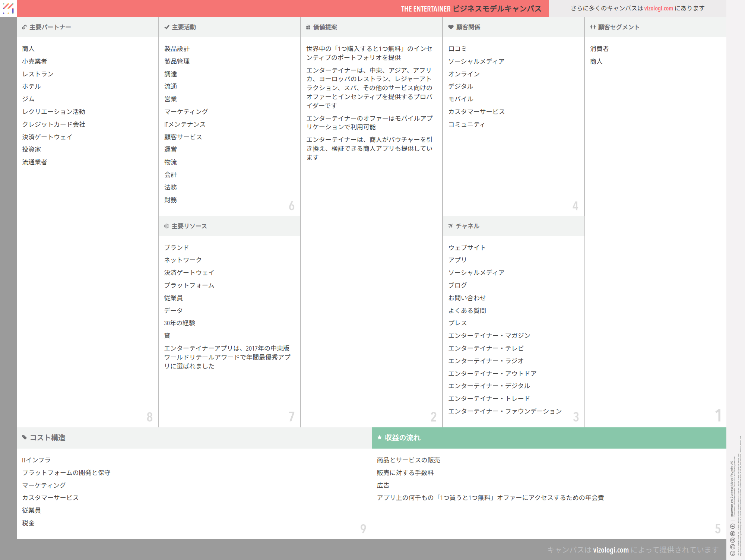The image size is (745, 560).
Task: Select the green 収益の流れ header bar
Action: [x=549, y=438]
